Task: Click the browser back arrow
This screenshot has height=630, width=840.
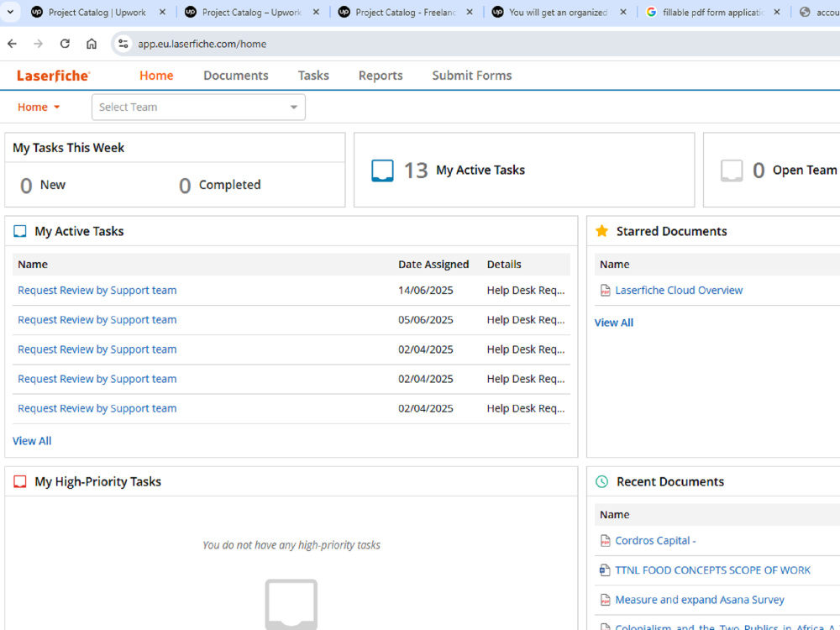Action: click(13, 44)
